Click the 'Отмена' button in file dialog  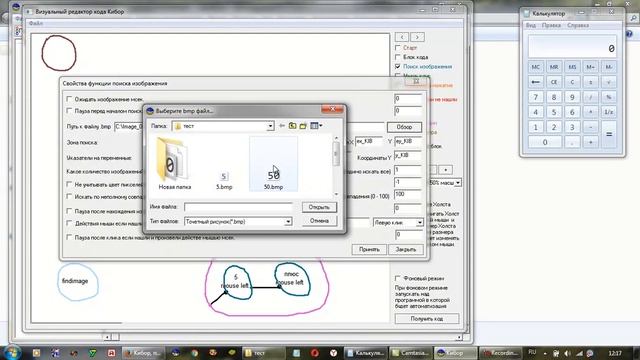pyautogui.click(x=319, y=221)
